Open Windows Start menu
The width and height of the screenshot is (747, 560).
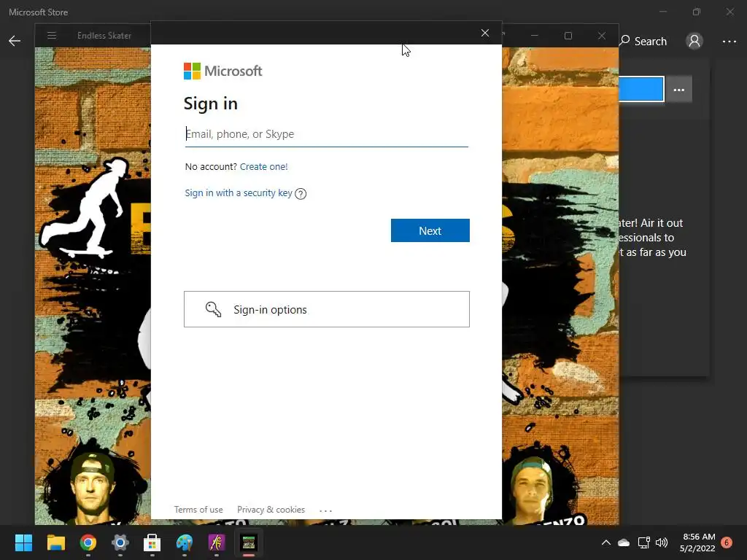(23, 542)
